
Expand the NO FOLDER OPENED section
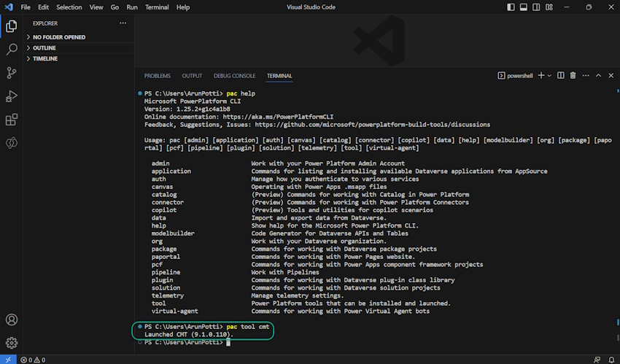coord(59,37)
